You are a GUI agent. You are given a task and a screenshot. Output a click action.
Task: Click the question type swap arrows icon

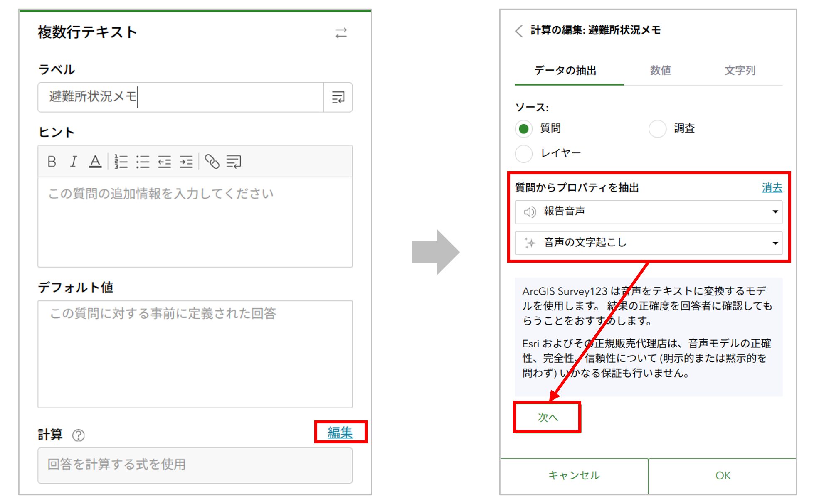[341, 33]
